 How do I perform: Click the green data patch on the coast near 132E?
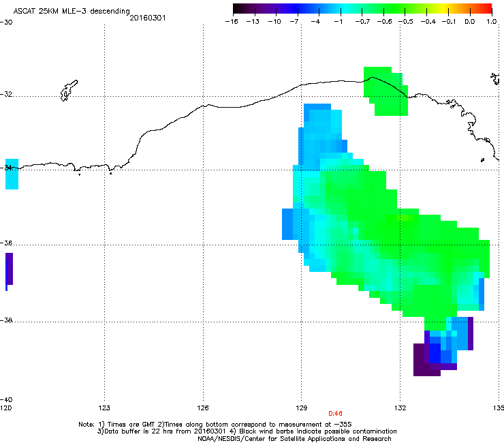point(385,91)
